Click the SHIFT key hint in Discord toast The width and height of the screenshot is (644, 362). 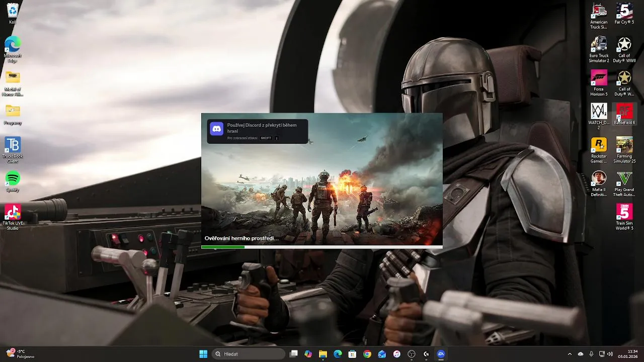266,138
